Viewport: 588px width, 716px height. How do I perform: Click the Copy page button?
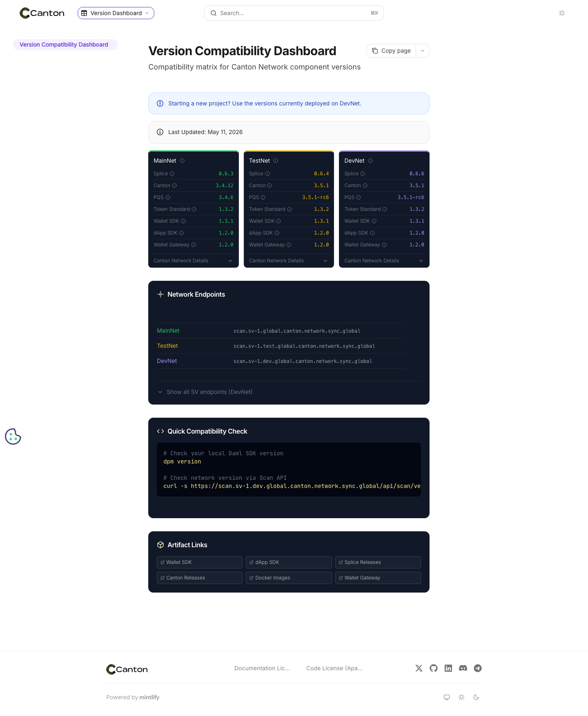[391, 51]
